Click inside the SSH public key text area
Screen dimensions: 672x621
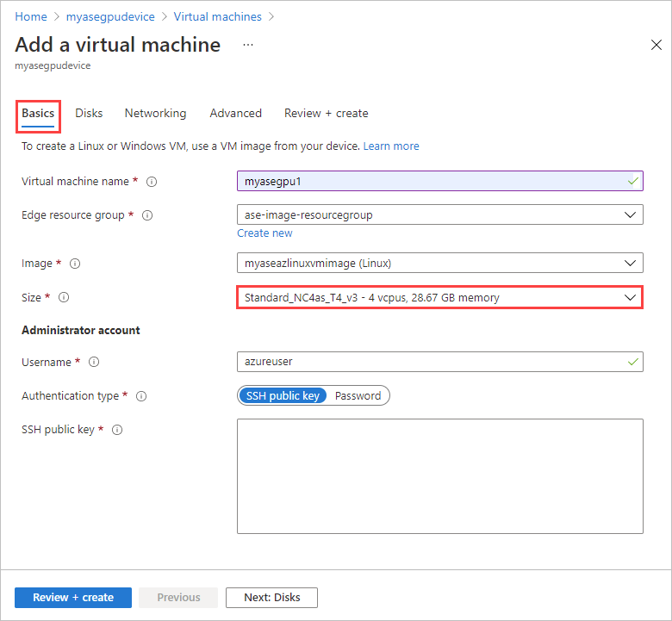[439, 476]
